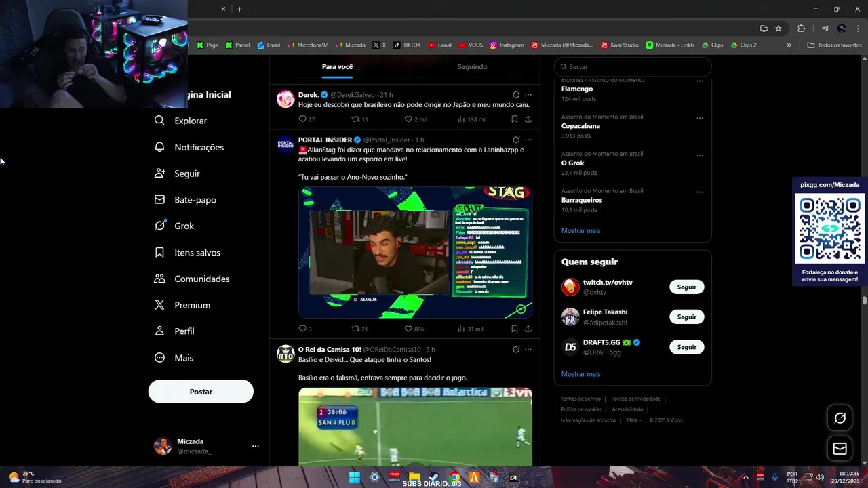Open the Mais sidebar menu

click(174, 358)
